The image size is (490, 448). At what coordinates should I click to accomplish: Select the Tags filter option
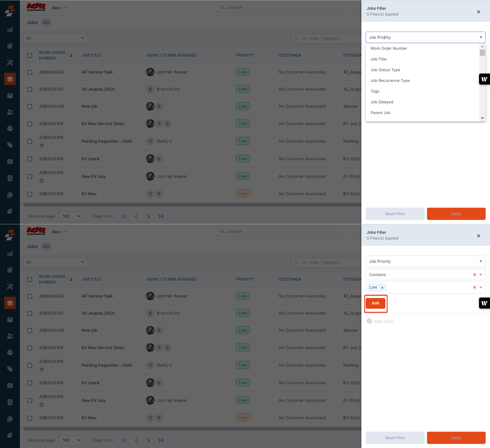point(375,91)
